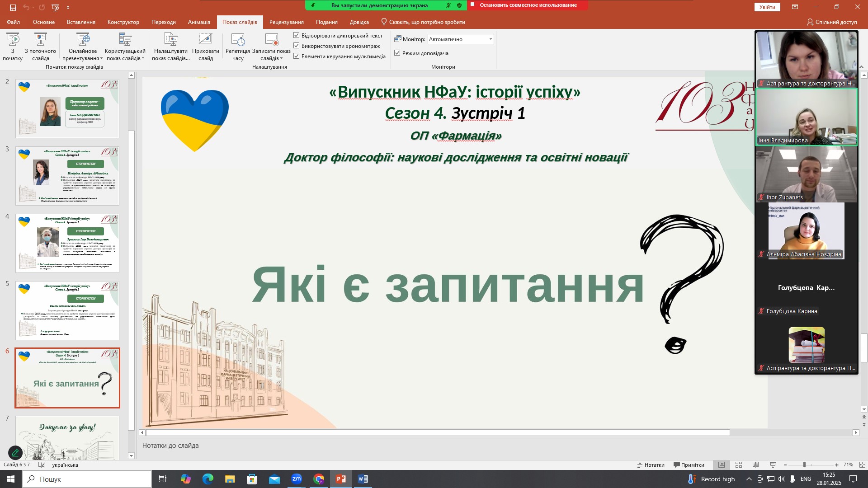Open File Explorer from taskbar
Image resolution: width=868 pixels, height=488 pixels.
coord(230,479)
